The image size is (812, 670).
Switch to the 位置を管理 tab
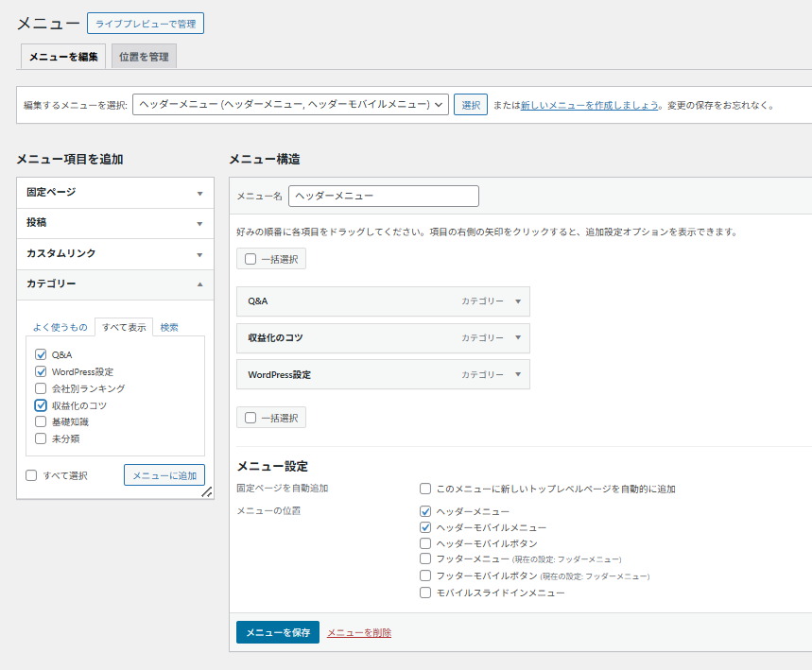[144, 57]
